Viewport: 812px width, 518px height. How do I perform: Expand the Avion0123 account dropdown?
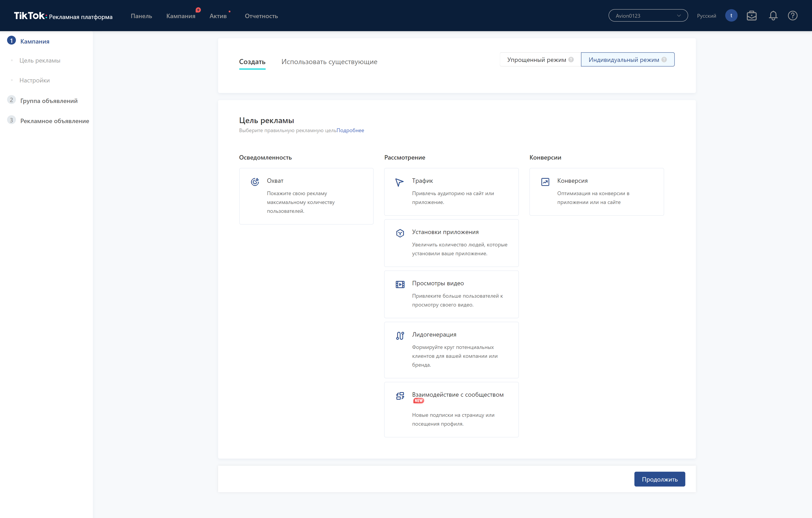tap(648, 16)
